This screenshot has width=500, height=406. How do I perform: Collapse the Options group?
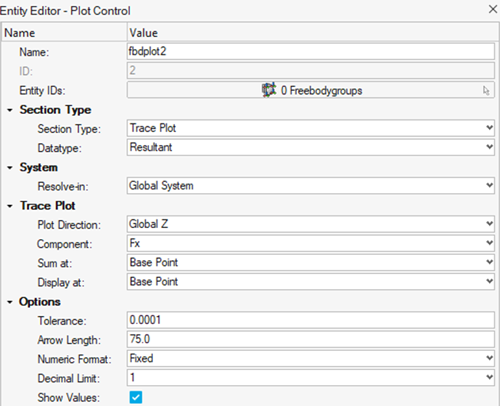10,302
